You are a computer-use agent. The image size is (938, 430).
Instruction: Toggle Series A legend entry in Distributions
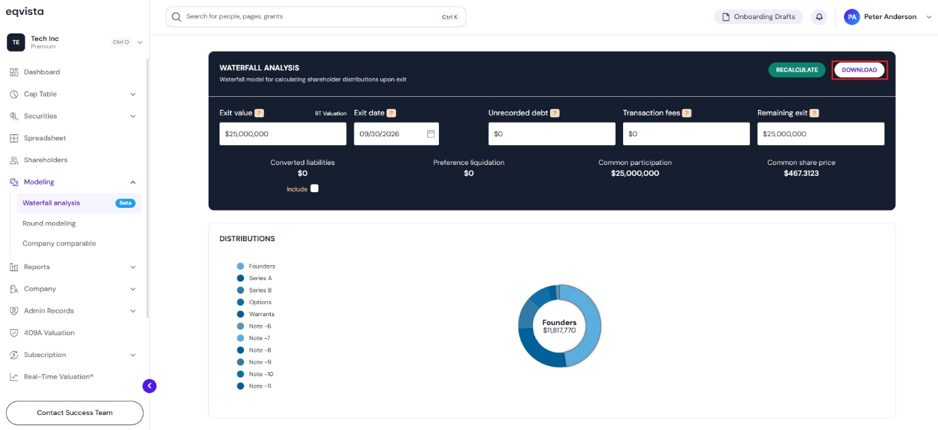(x=255, y=278)
